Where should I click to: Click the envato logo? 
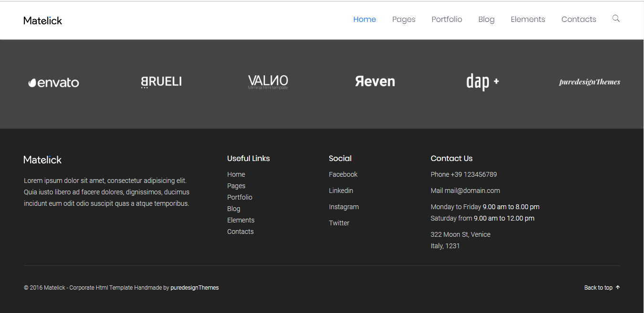pyautogui.click(x=53, y=82)
